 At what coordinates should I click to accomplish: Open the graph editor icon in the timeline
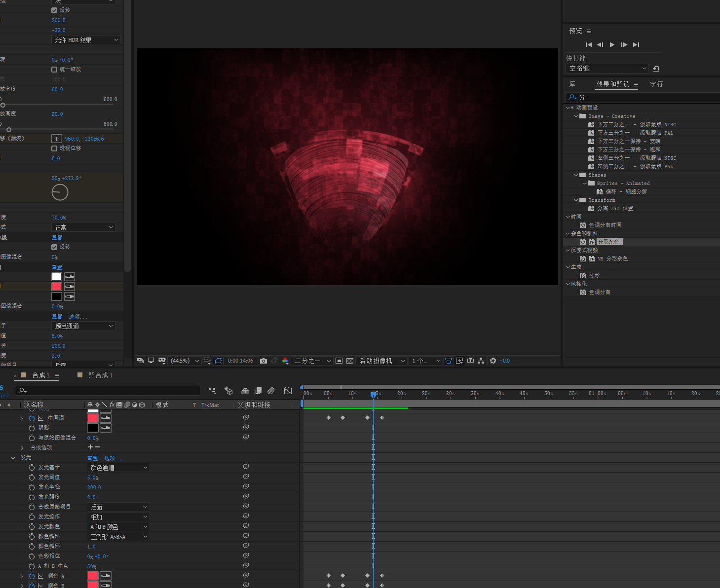click(288, 391)
